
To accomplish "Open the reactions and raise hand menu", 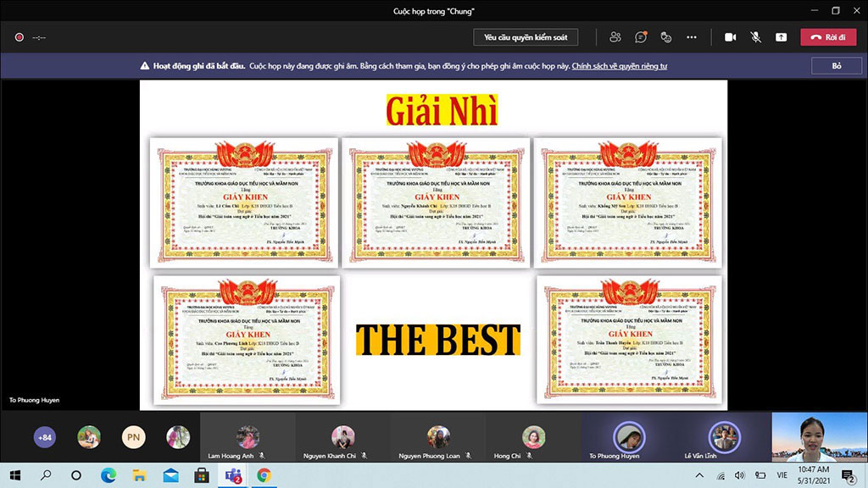I will (666, 37).
